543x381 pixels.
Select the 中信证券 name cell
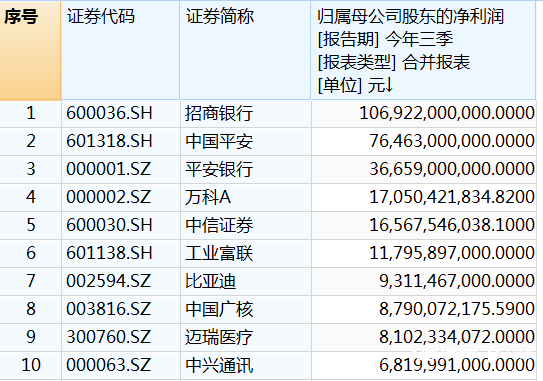click(x=246, y=225)
